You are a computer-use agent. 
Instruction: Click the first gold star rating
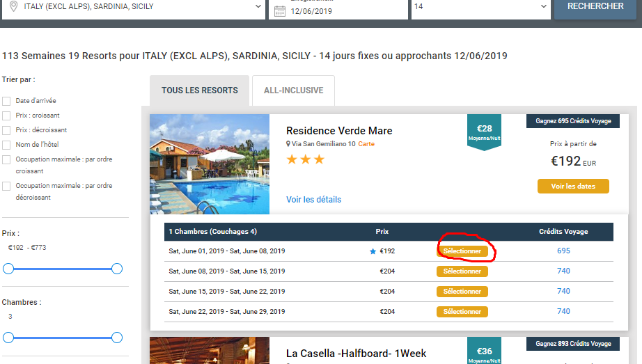[x=292, y=159]
